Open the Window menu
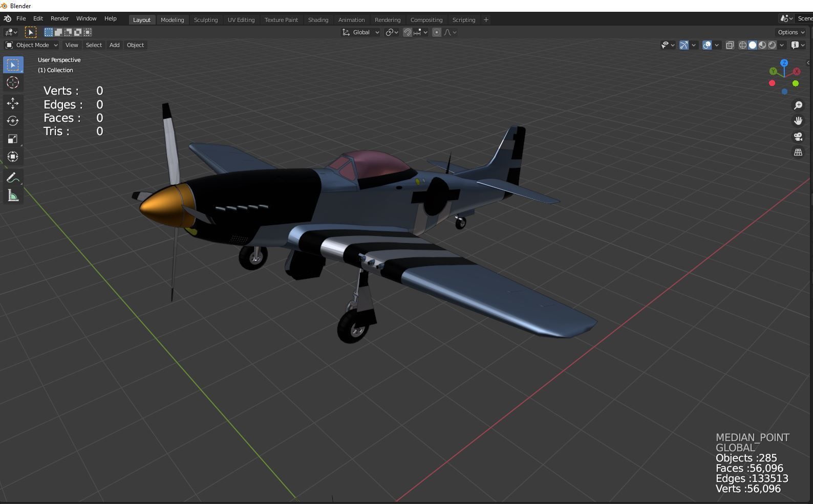Viewport: 813px width, 504px height. [86, 18]
